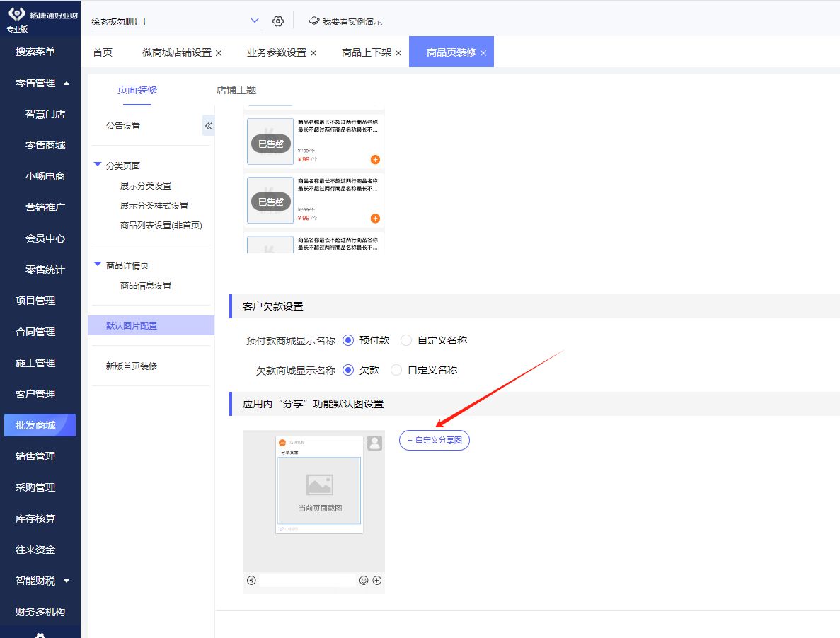Image resolution: width=840 pixels, height=638 pixels.
Task: Click the emoji icon in chat preview
Action: [x=364, y=581]
